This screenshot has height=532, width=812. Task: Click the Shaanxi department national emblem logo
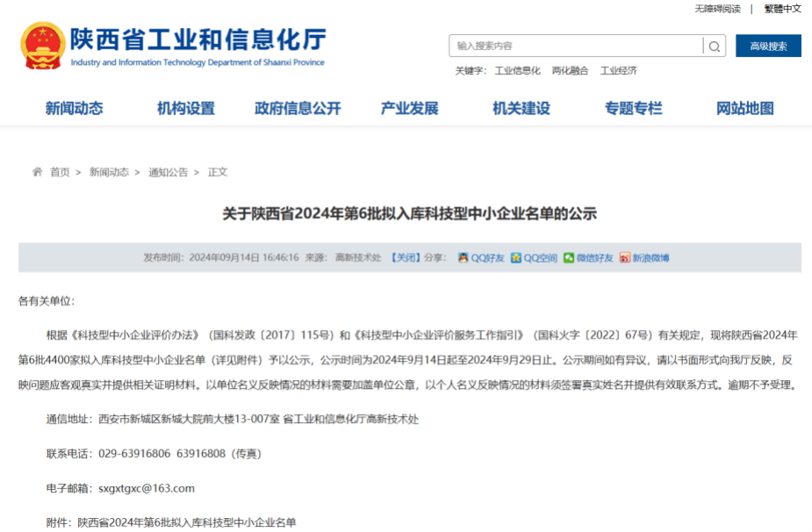(42, 46)
